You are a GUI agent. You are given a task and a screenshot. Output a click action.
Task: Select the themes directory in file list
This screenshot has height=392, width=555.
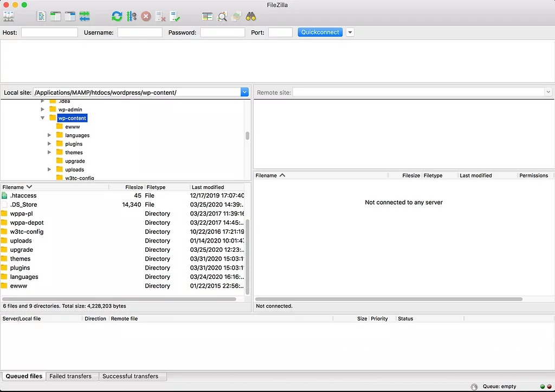122,259
